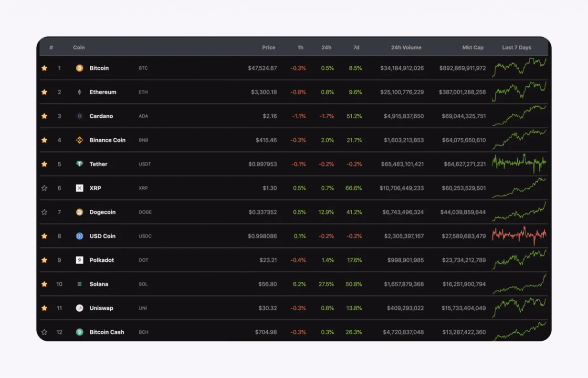This screenshot has height=378, width=588.
Task: Click the Binance Coin logo
Action: 80,140
